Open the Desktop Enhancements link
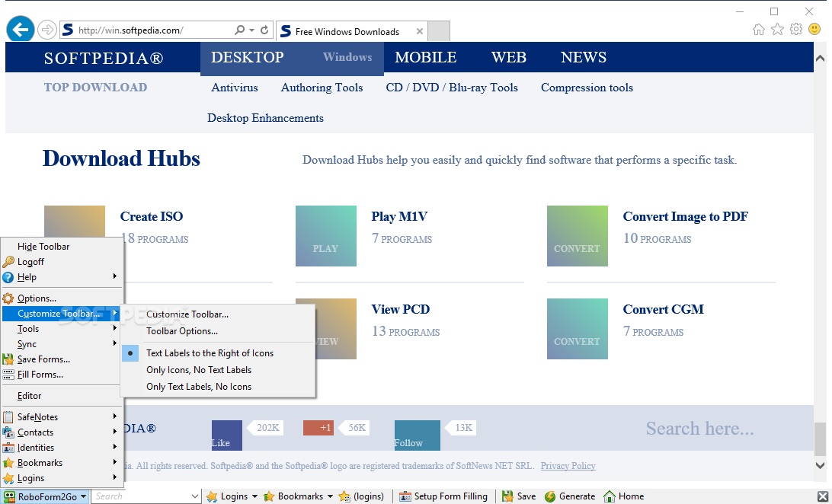This screenshot has width=832, height=504. coord(265,118)
